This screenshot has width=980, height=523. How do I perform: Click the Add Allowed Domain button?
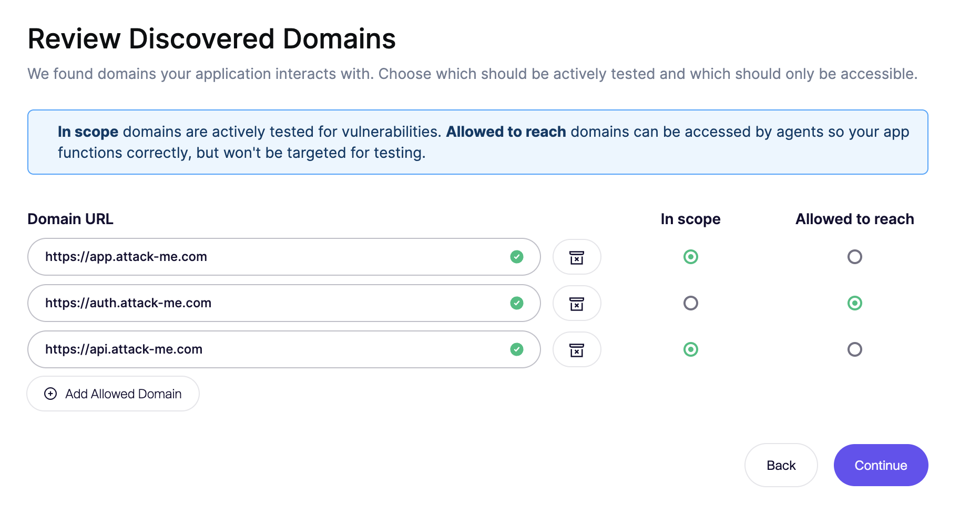tap(113, 394)
